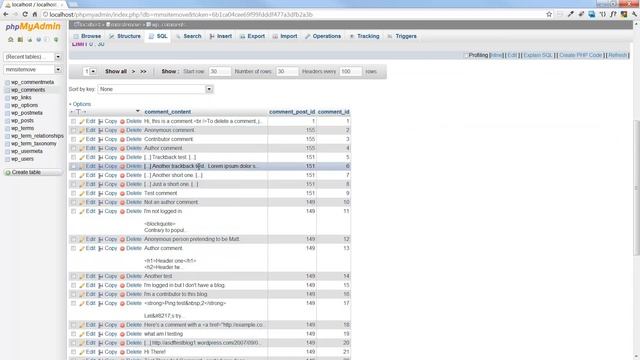
Task: Click Delete icon for Another test row
Action: coord(122,276)
